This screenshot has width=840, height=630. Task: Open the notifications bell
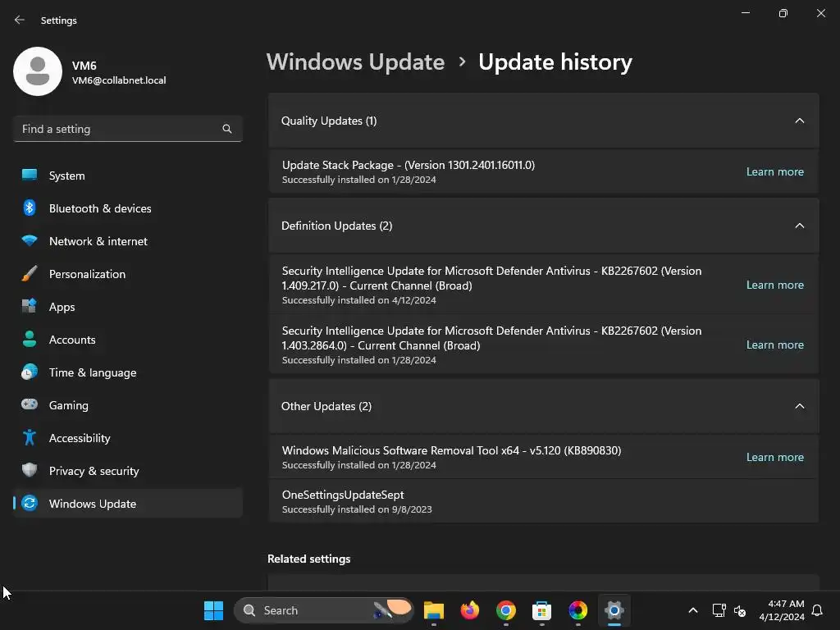(x=817, y=610)
